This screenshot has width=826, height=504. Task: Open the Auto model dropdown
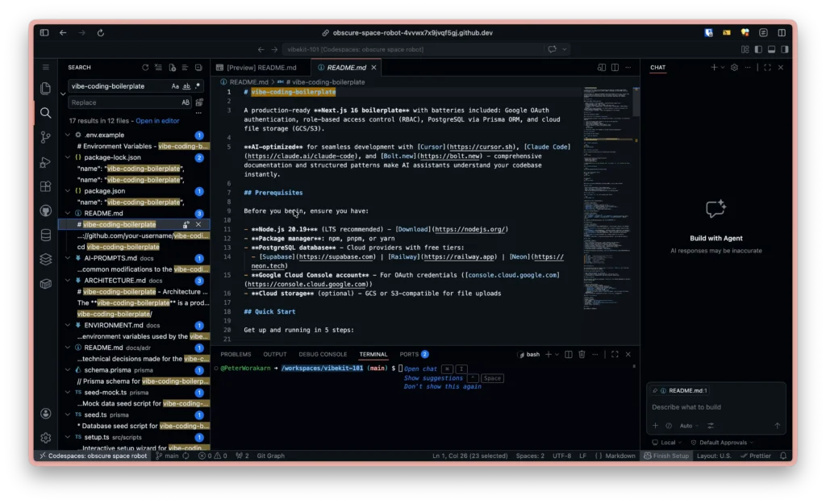coord(689,426)
